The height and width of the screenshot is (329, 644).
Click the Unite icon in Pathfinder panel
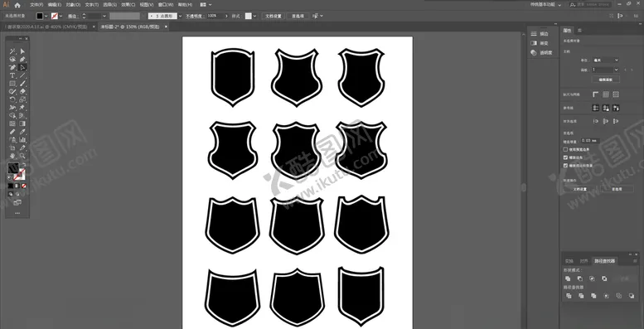coord(568,278)
